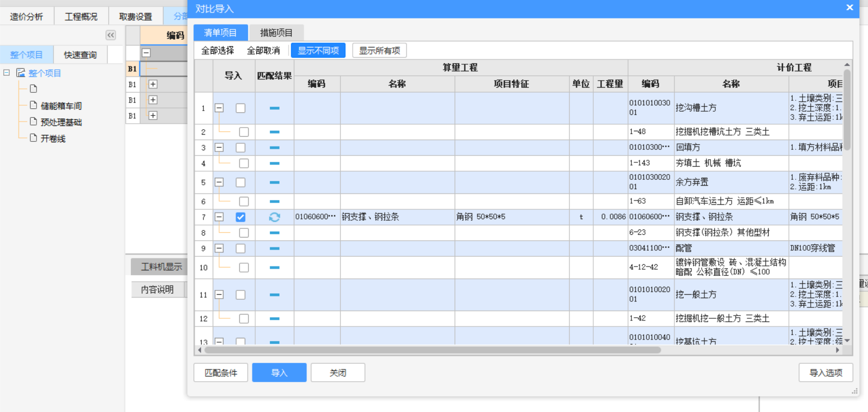Viewport: 868px width, 412px height.
Task: Click the match-result dash icon in row 11
Action: tap(274, 295)
